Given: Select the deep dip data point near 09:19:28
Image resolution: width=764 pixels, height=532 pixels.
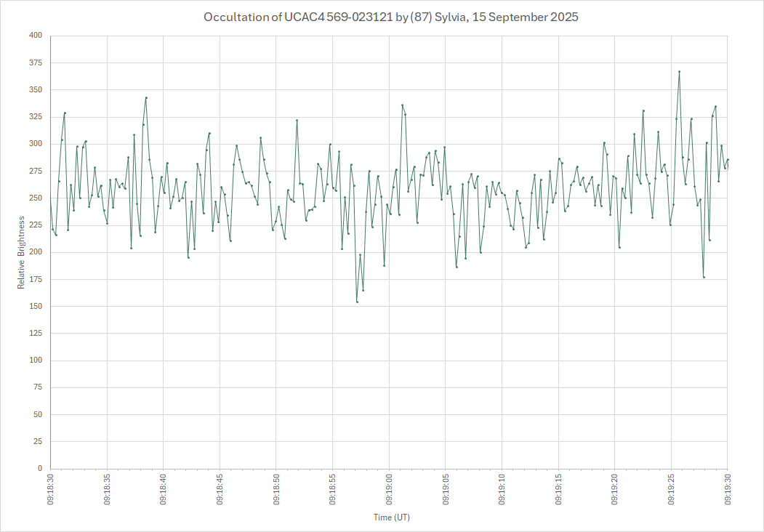Looking at the screenshot, I should (704, 277).
